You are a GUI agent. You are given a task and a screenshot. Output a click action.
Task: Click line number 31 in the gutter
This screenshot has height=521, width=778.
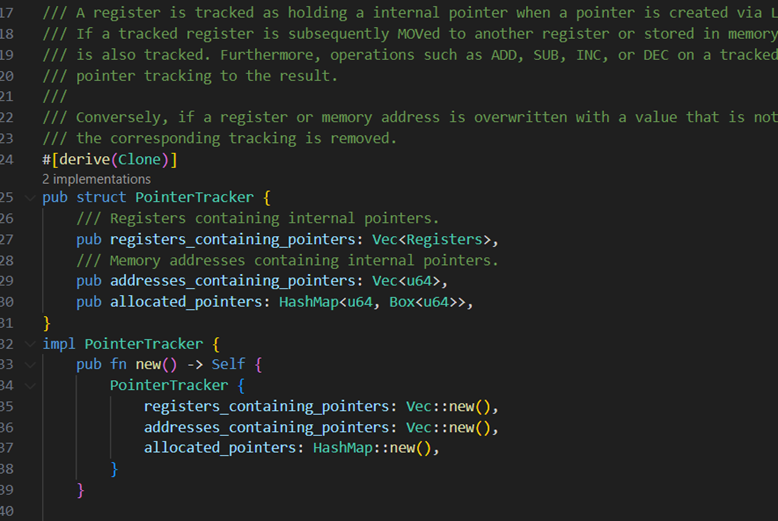[x=8, y=323]
